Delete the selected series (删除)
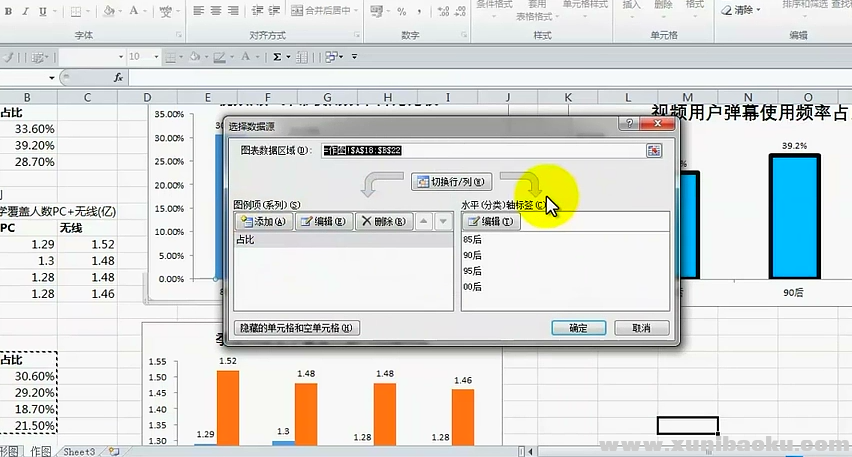852x457 pixels. 383,222
